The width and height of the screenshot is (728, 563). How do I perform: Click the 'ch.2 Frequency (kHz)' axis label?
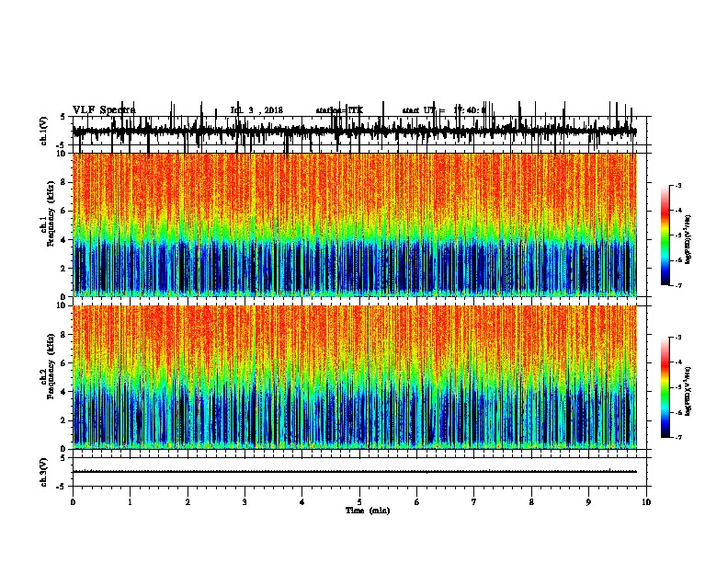pyautogui.click(x=48, y=366)
